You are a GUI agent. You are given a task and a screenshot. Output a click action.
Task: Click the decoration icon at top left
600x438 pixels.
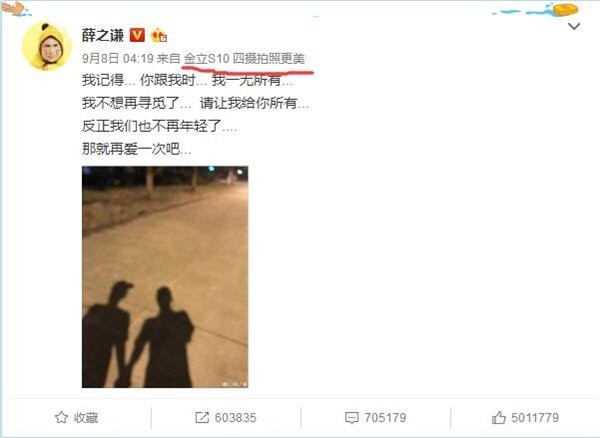13,8
